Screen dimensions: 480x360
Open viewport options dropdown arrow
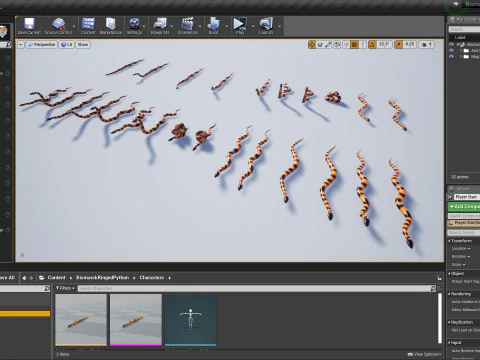click(x=21, y=44)
